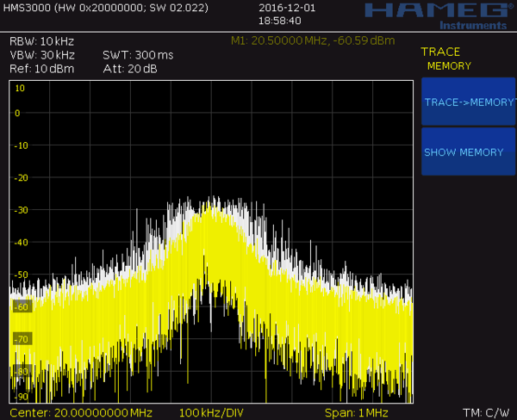Click the Att: 20 dB readout
The height and width of the screenshot is (420, 517).
pos(130,69)
